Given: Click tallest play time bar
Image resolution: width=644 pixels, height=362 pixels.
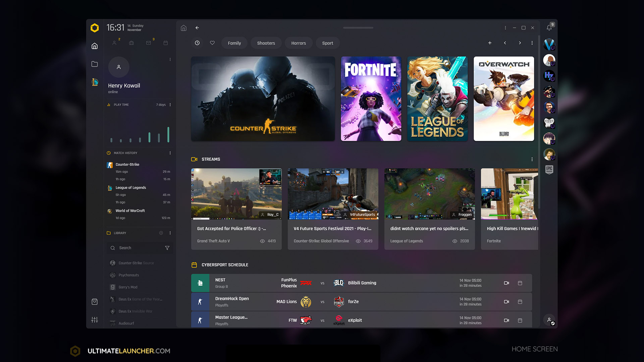Looking at the screenshot, I should coord(168,134).
